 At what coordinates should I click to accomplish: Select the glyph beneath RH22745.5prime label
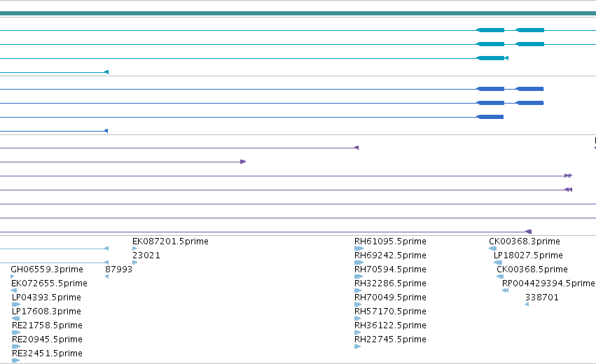(357, 346)
